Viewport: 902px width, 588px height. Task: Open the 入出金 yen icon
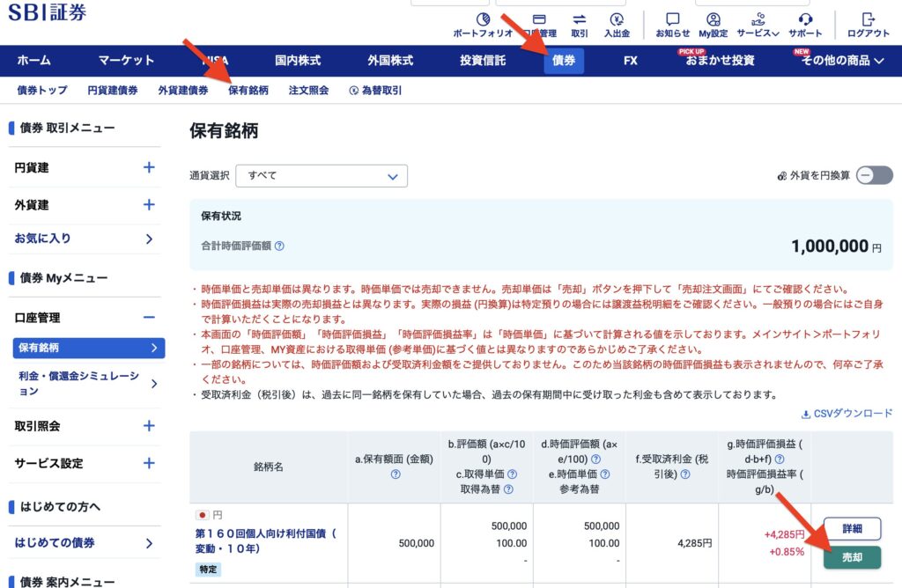click(617, 20)
